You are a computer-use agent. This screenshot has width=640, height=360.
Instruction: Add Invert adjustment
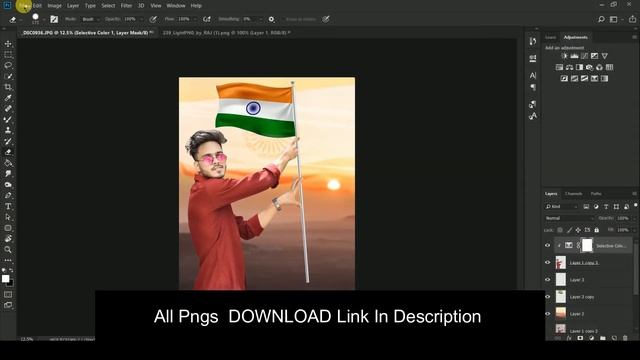click(x=564, y=78)
